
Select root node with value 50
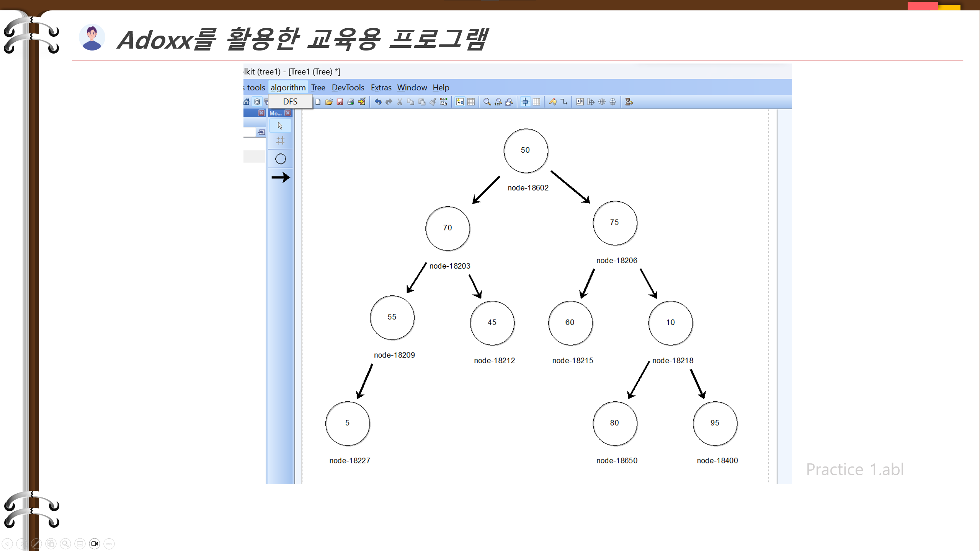[x=525, y=150]
